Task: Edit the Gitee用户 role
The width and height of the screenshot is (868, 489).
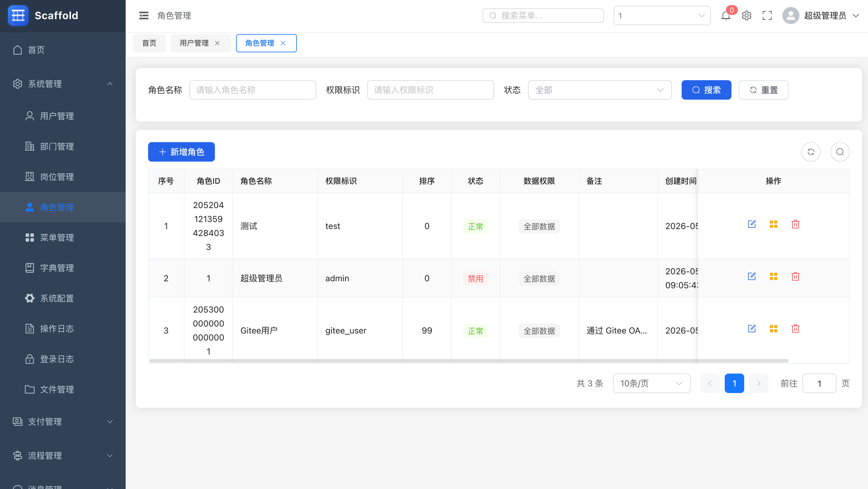Action: pyautogui.click(x=752, y=329)
